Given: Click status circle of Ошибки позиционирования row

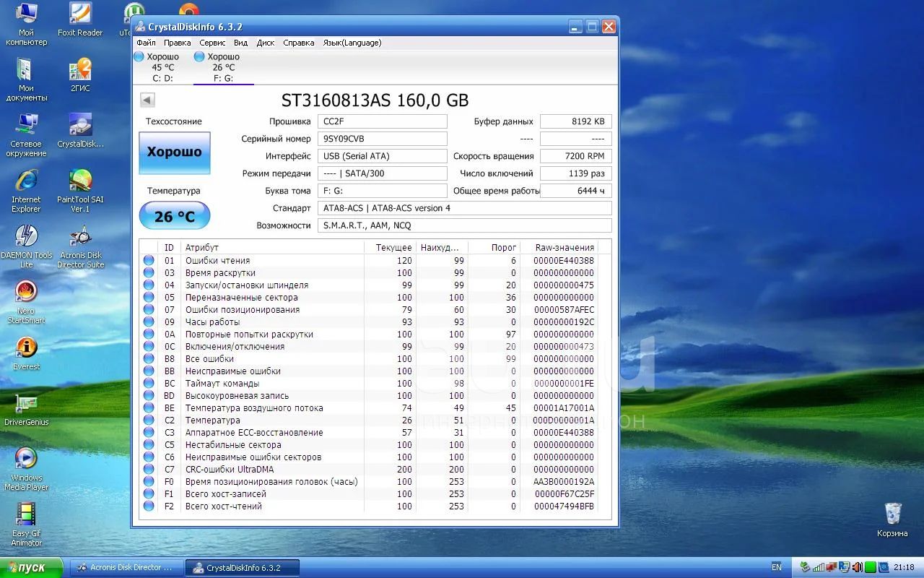Looking at the screenshot, I should [149, 310].
